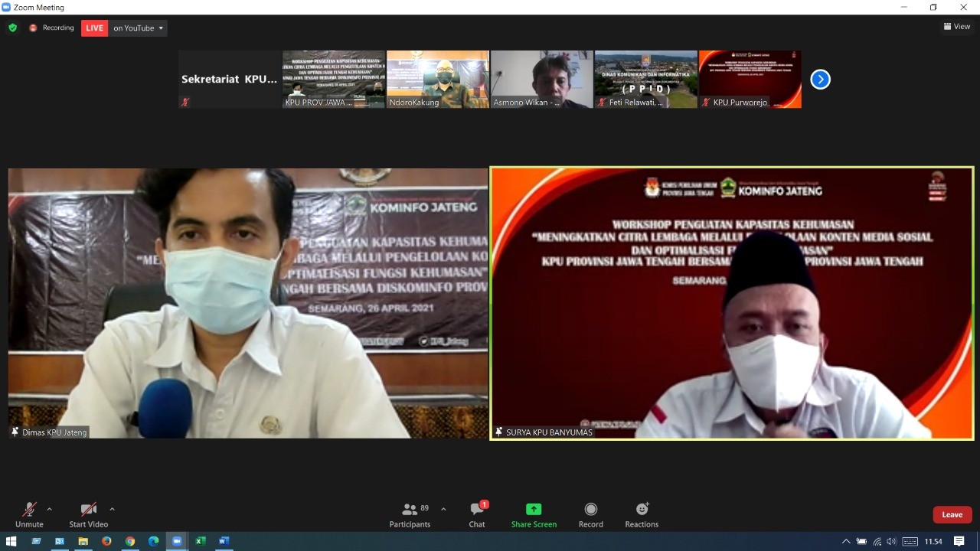Open the View layout menu

tap(957, 27)
